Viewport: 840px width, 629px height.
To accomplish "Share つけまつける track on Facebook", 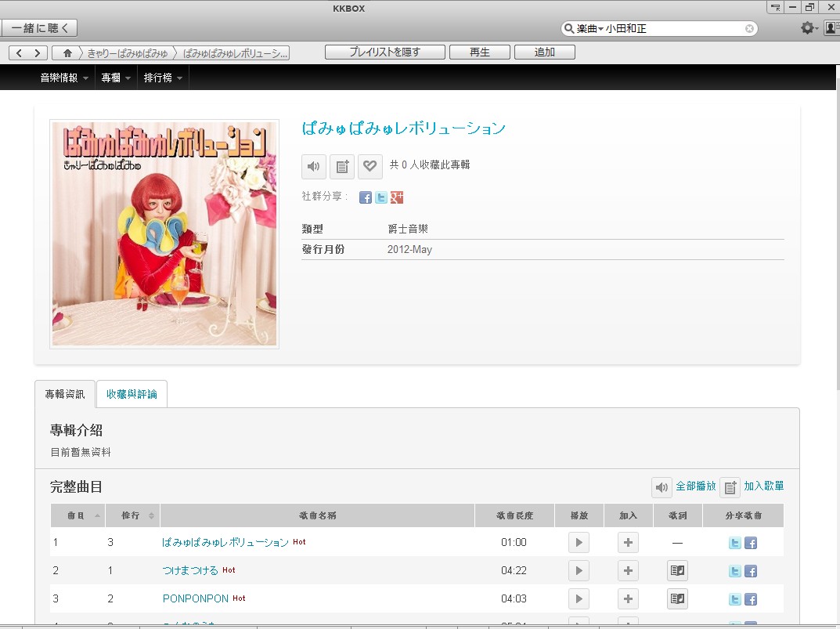I will click(751, 571).
